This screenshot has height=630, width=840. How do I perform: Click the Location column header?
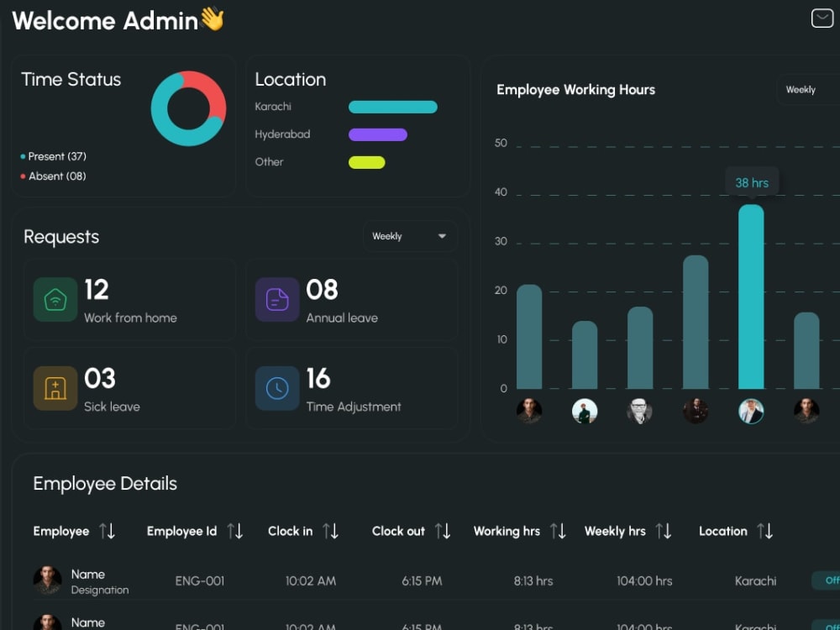pos(722,531)
